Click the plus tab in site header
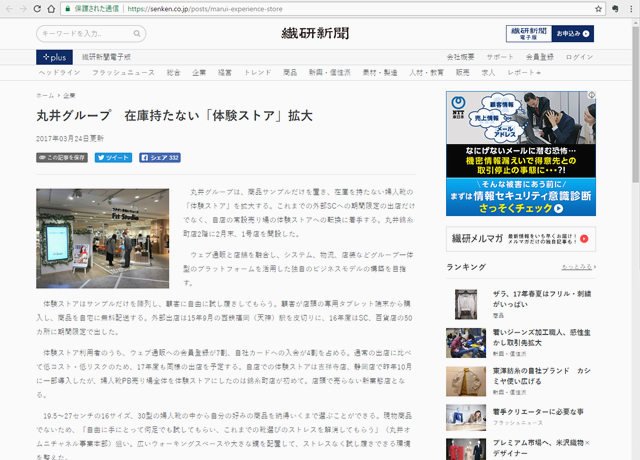Viewport: 640px width, 460px height. click(x=51, y=57)
